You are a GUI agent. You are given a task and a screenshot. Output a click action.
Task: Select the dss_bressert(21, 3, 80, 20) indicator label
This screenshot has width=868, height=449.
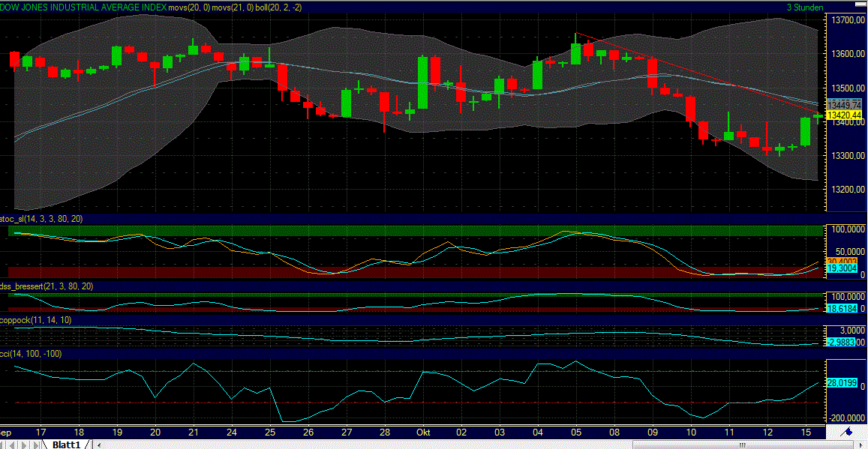pos(47,286)
